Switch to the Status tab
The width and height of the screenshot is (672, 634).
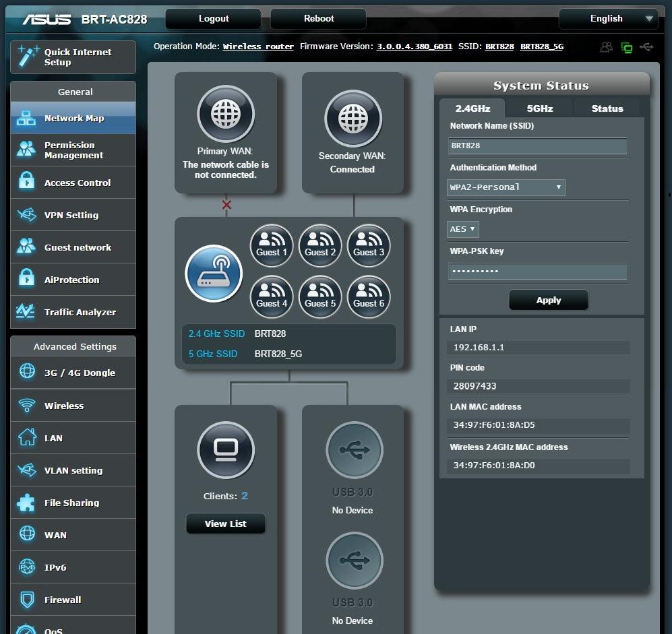607,108
